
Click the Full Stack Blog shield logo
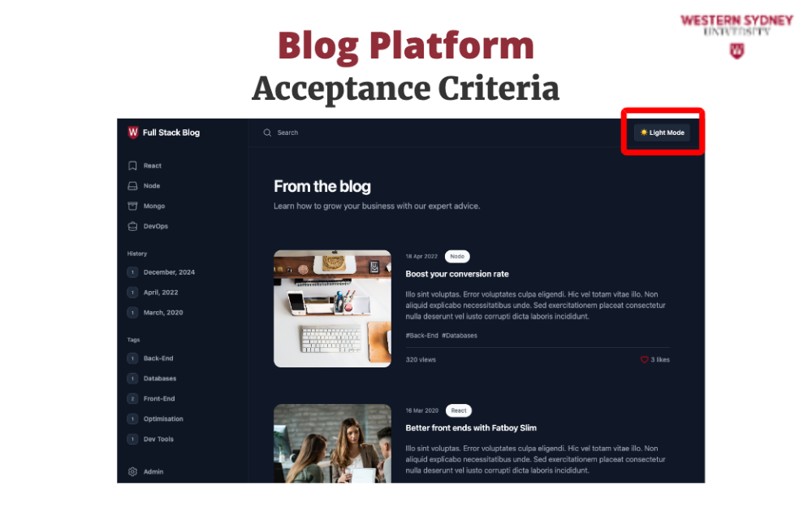pyautogui.click(x=133, y=132)
